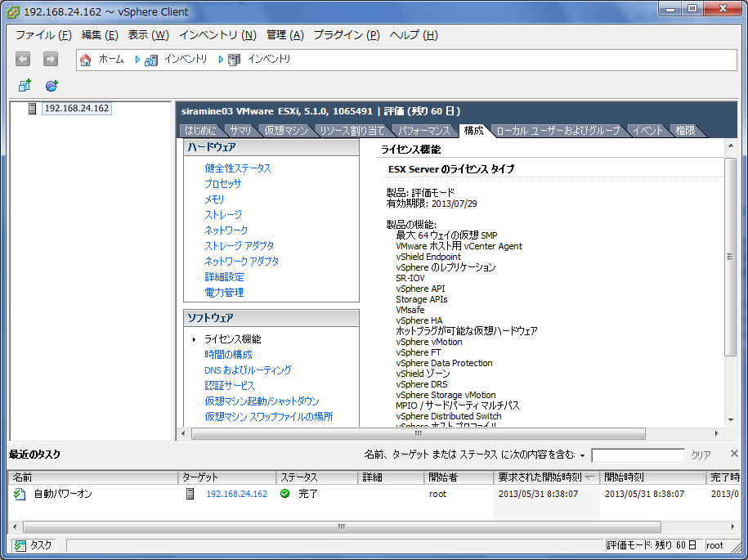Click the host server icon in inventory tree

click(x=32, y=109)
